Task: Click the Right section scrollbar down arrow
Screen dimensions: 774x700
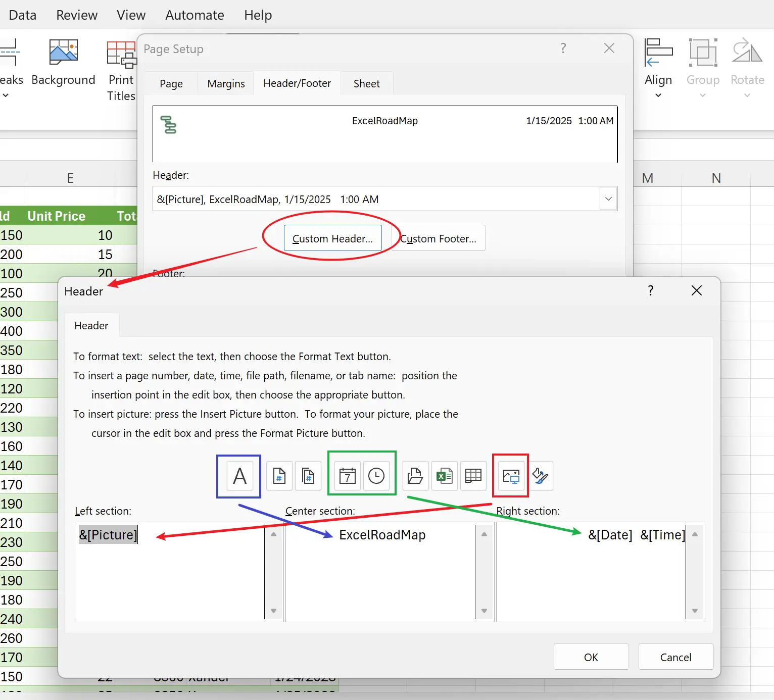Action: click(x=695, y=610)
